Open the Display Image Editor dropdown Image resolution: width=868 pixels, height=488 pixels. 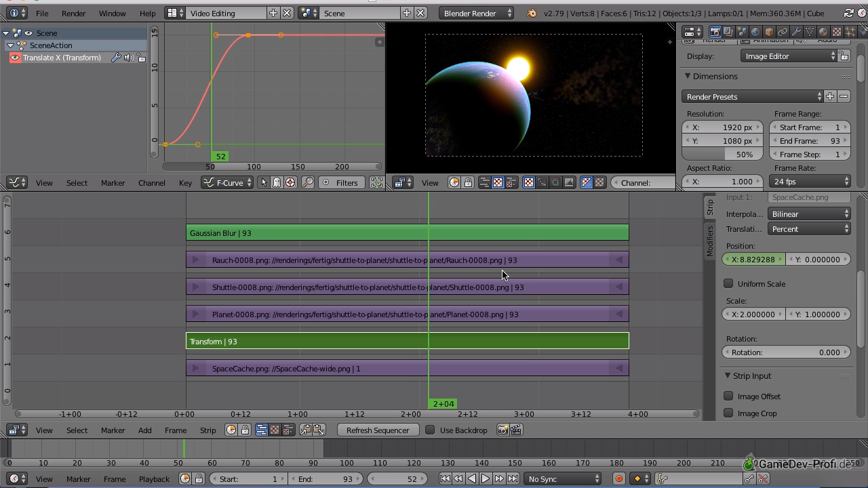pyautogui.click(x=789, y=56)
